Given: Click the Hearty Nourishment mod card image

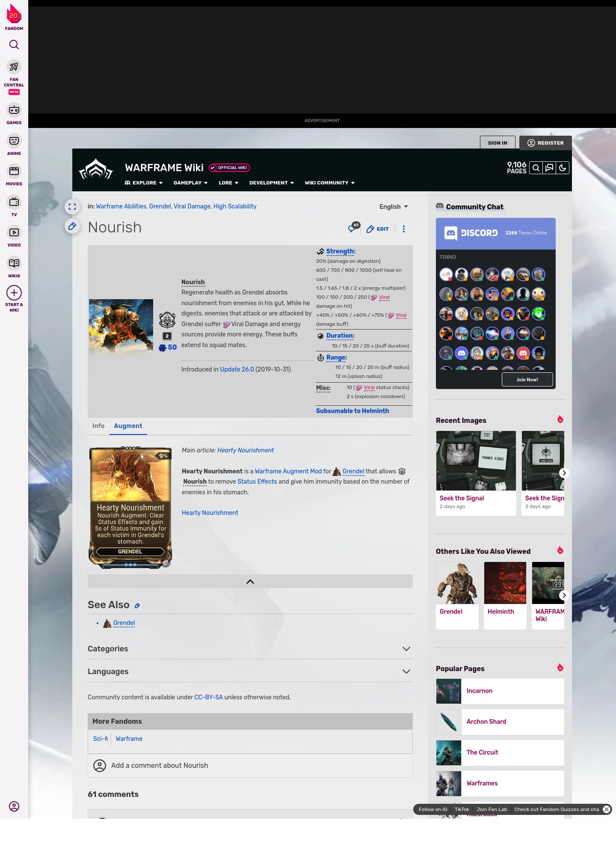Looking at the screenshot, I should pyautogui.click(x=130, y=507).
